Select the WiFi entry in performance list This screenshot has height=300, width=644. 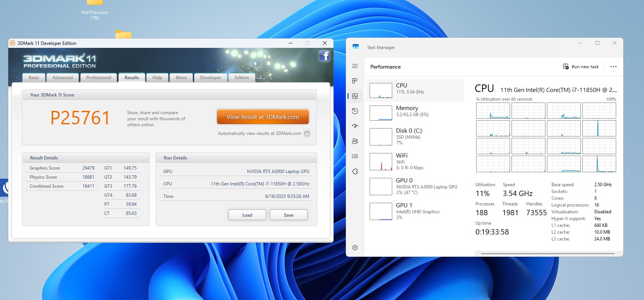pyautogui.click(x=415, y=161)
